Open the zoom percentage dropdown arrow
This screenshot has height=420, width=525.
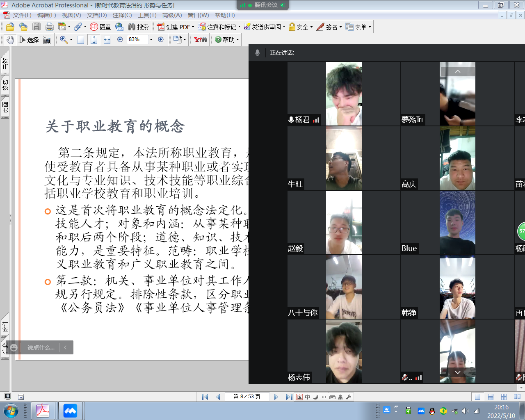point(151,39)
